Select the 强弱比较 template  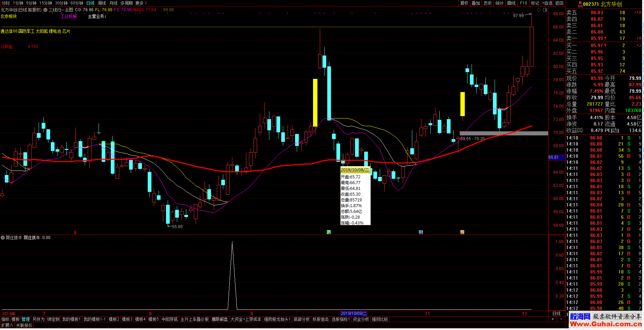380,319
